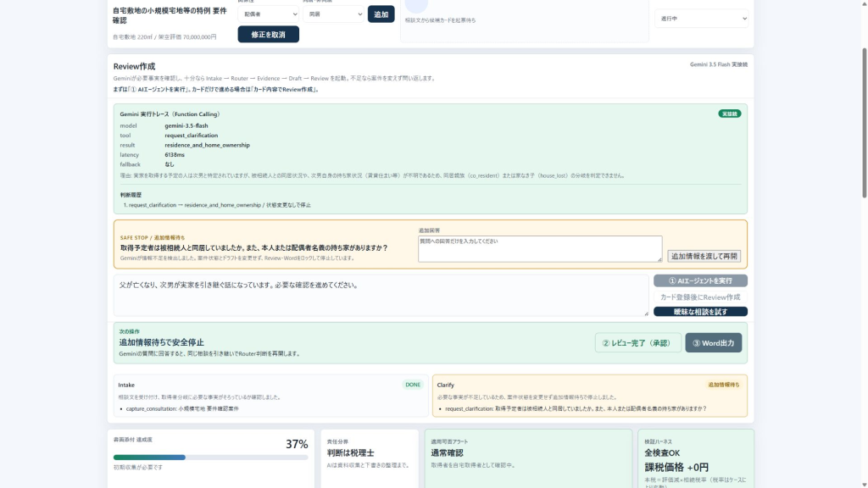Click the 判断は税理士 heading

(350, 452)
